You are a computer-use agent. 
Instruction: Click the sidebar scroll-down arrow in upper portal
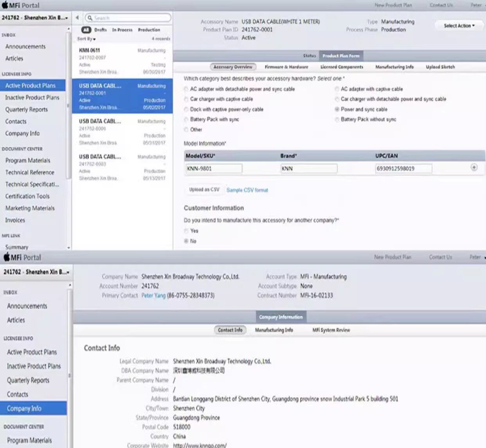69,248
